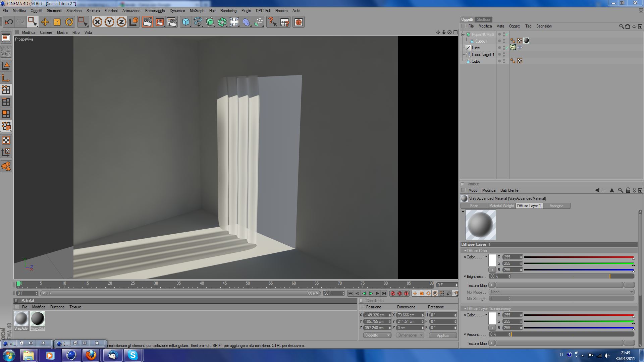Toggle the Luce light enable checkmark
Screen dimensions: 644x362
[x=507, y=48]
